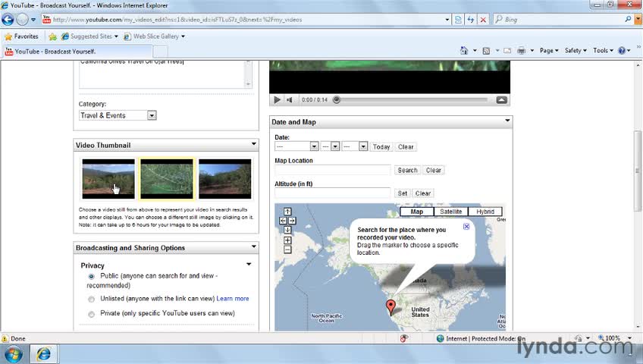Viewport: 643px width, 364px height.
Task: Play the video preview
Action: (278, 99)
